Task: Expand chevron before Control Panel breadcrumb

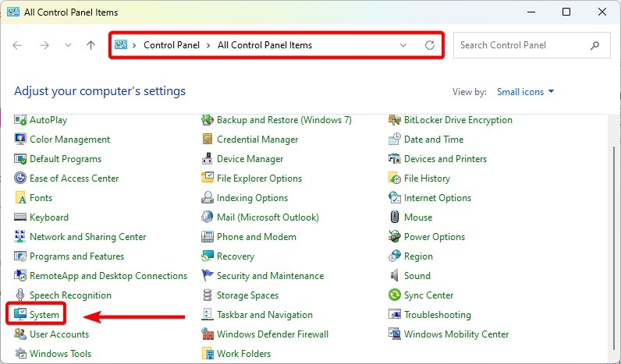Action: click(x=135, y=45)
